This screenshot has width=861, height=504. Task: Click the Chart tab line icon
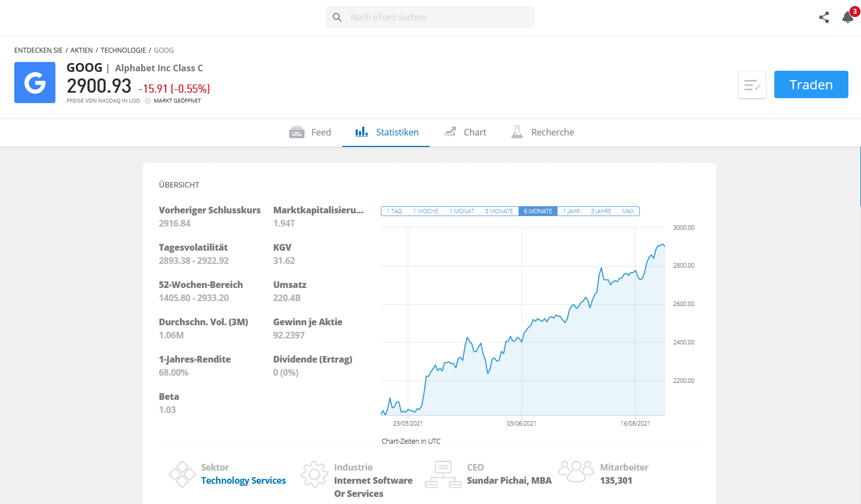(x=450, y=132)
